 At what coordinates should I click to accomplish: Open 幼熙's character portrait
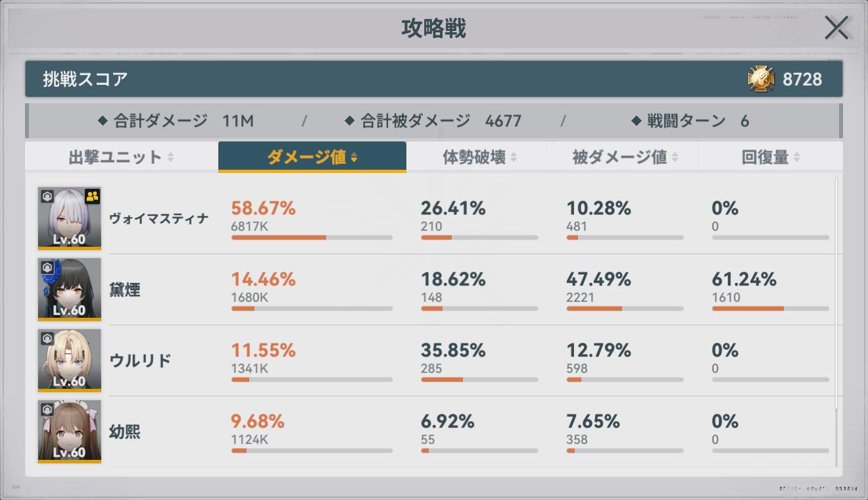(70, 432)
